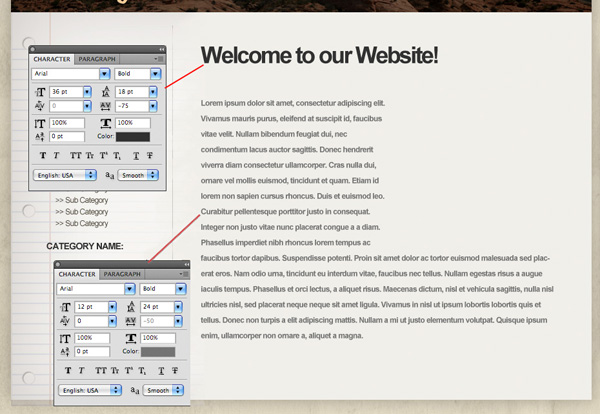The height and width of the screenshot is (414, 600).
Task: Open the panel menu icon of the 36 pt Character panel
Action: click(x=159, y=59)
